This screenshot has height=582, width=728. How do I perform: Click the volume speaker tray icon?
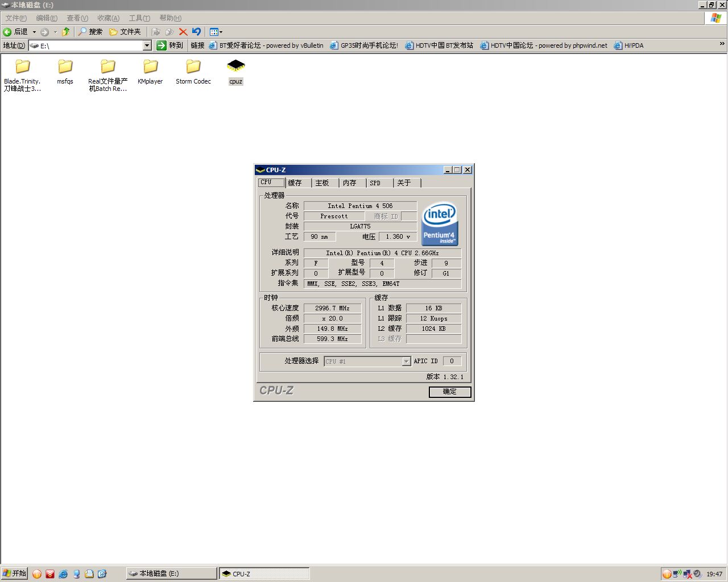697,574
